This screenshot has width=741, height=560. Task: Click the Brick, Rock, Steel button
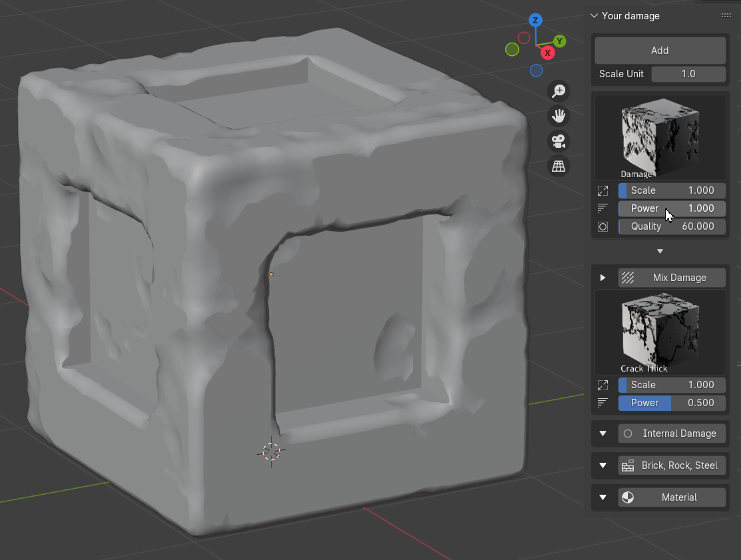[671, 465]
